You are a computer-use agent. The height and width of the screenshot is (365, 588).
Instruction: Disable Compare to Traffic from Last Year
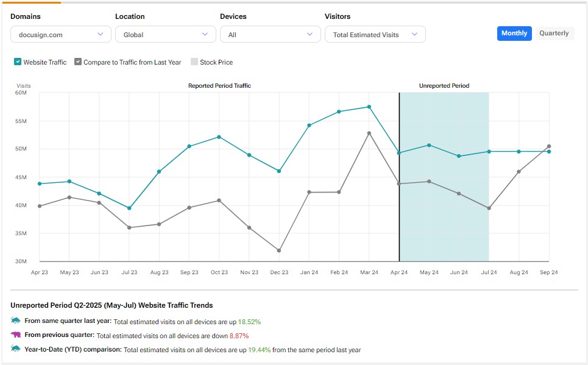(78, 62)
